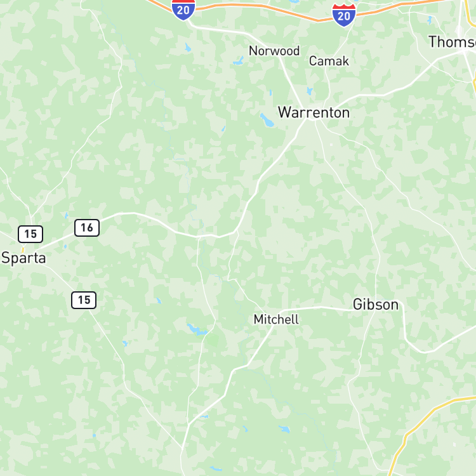Select the small pond west of Norwood
The height and width of the screenshot is (476, 476).
(x=238, y=61)
